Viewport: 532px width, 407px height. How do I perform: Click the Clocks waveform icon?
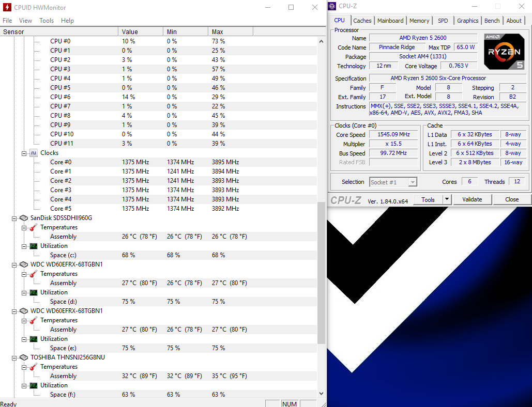pos(33,153)
